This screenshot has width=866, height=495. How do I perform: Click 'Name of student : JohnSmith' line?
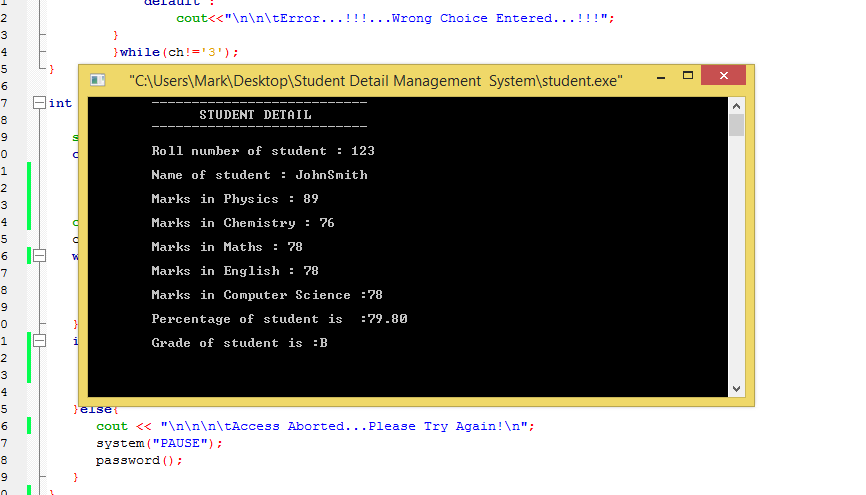(260, 175)
